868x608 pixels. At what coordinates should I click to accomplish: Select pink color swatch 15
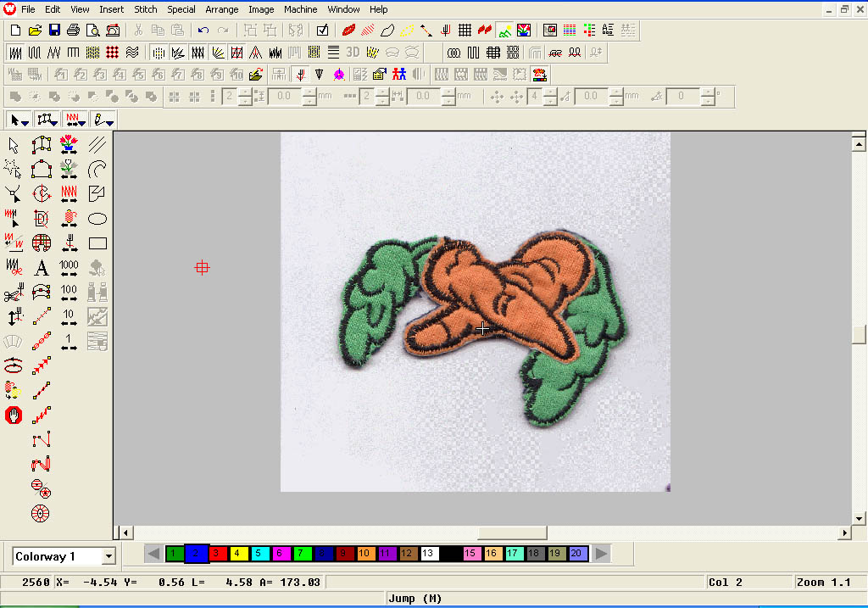pos(471,553)
